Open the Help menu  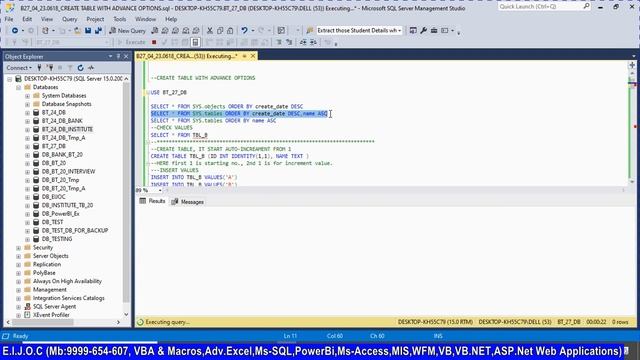coord(171,19)
